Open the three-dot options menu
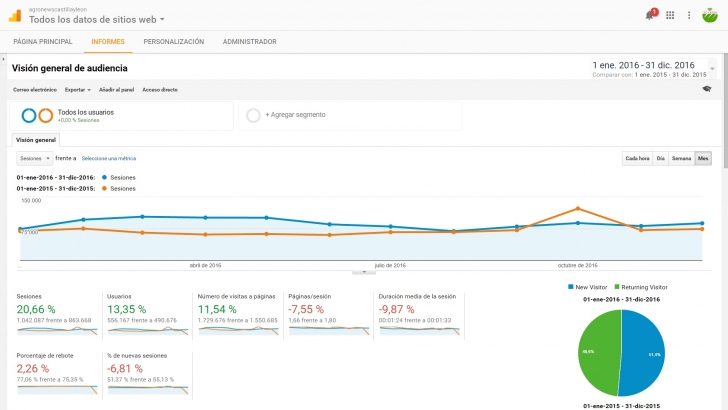Screen dimensions: 728x410 [689, 15]
